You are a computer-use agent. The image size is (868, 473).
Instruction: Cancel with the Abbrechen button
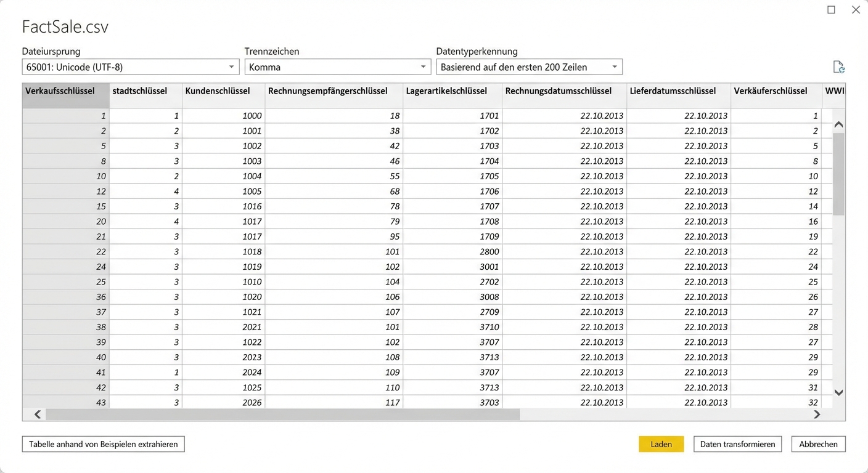click(818, 444)
